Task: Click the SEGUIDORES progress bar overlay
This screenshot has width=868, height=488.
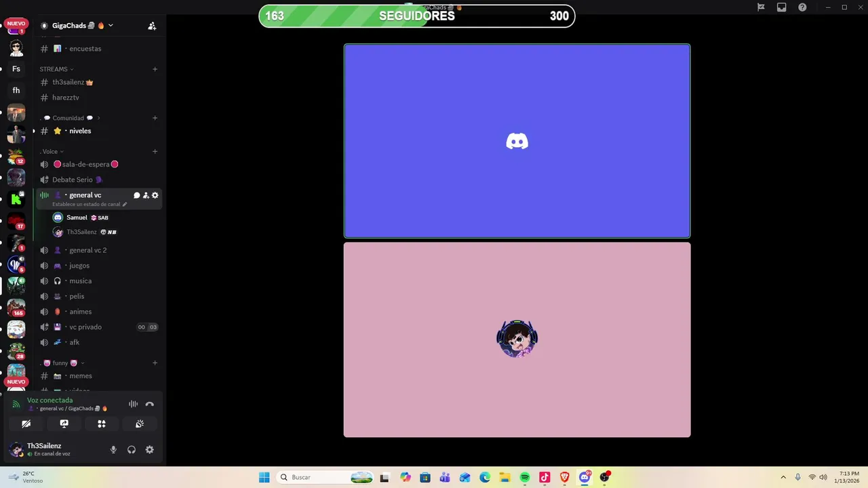Action: pyautogui.click(x=417, y=16)
